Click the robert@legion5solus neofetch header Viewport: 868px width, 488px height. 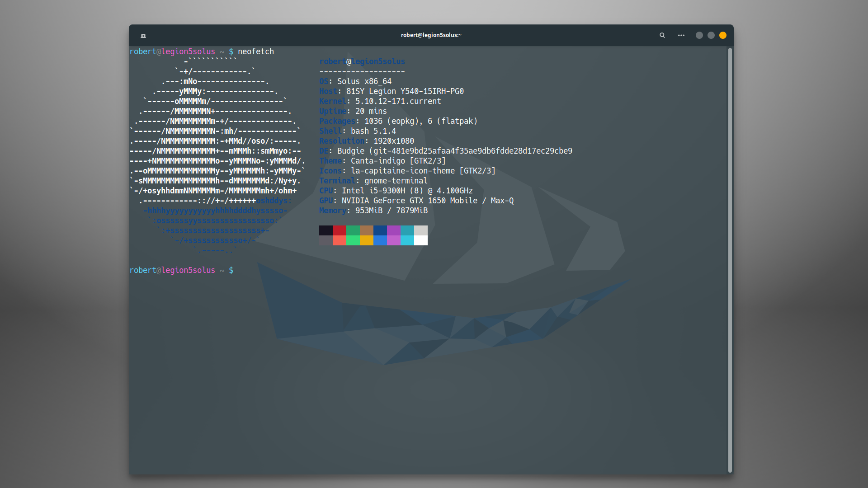(x=362, y=61)
